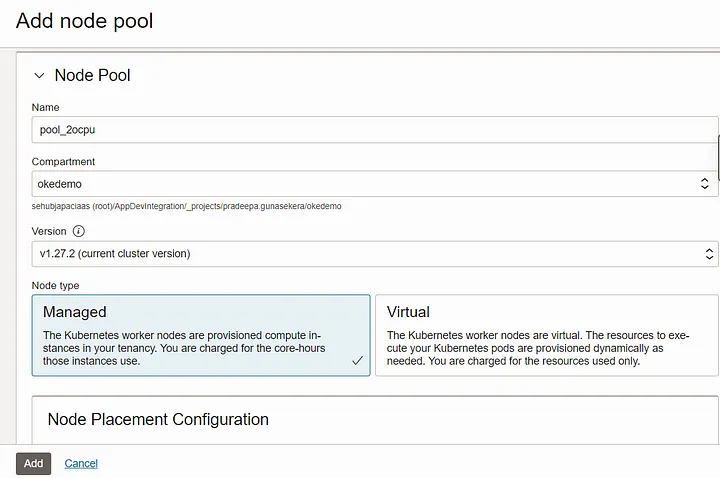Click the Cancel link
The height and width of the screenshot is (478, 720).
81,463
